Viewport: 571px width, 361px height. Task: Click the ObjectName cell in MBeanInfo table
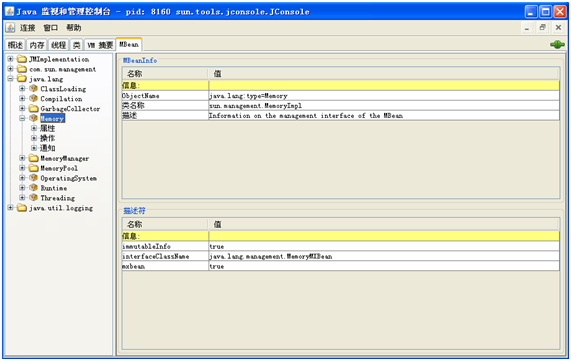(165, 96)
